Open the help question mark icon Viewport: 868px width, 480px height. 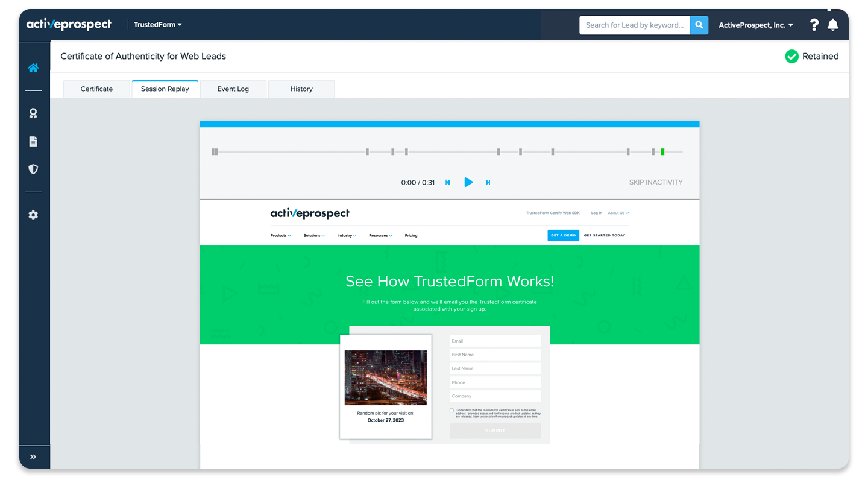point(814,25)
